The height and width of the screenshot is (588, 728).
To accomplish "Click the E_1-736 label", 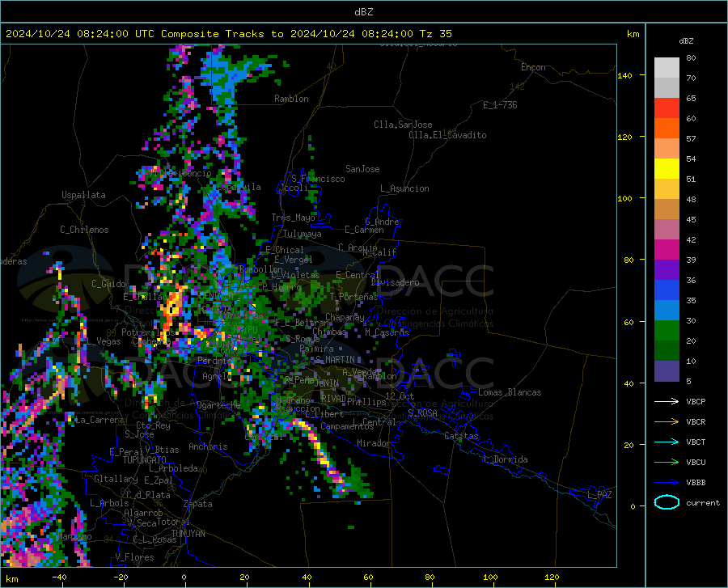I will pos(500,105).
